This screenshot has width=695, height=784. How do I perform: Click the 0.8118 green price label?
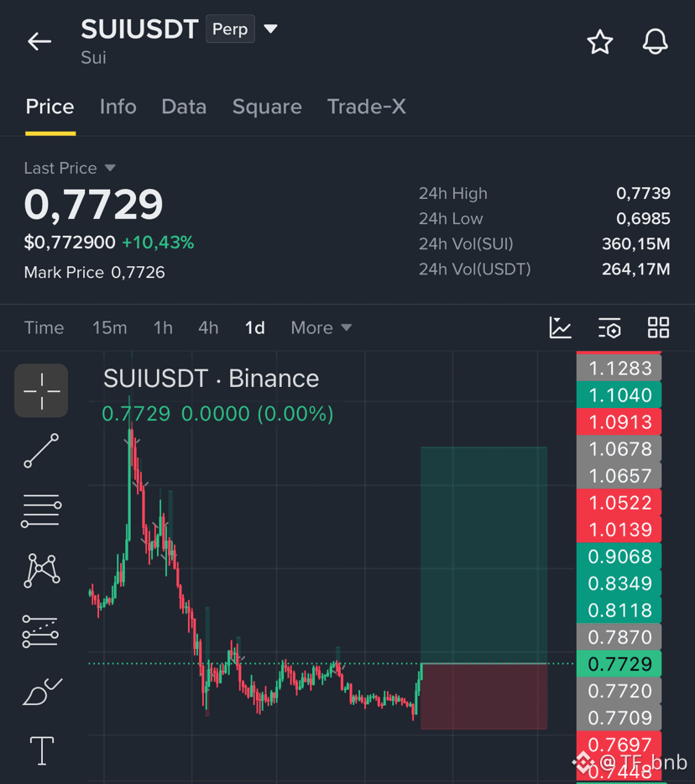click(x=619, y=610)
